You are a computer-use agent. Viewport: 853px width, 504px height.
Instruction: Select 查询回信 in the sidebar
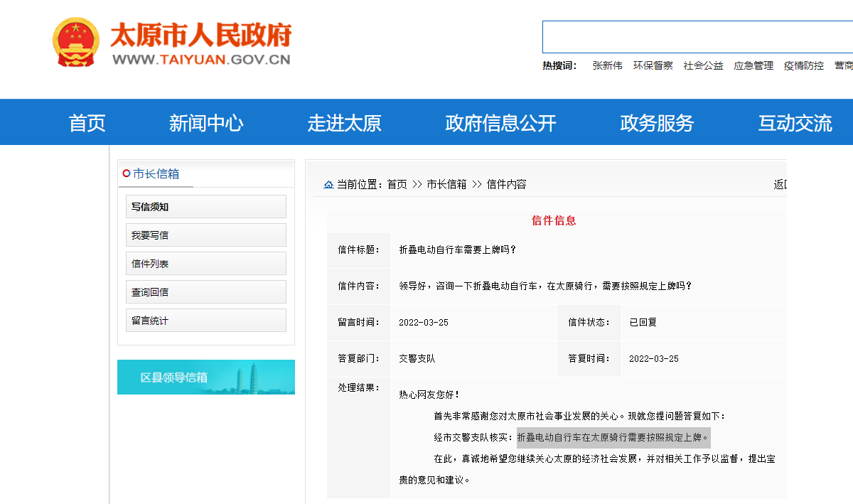pyautogui.click(x=206, y=292)
